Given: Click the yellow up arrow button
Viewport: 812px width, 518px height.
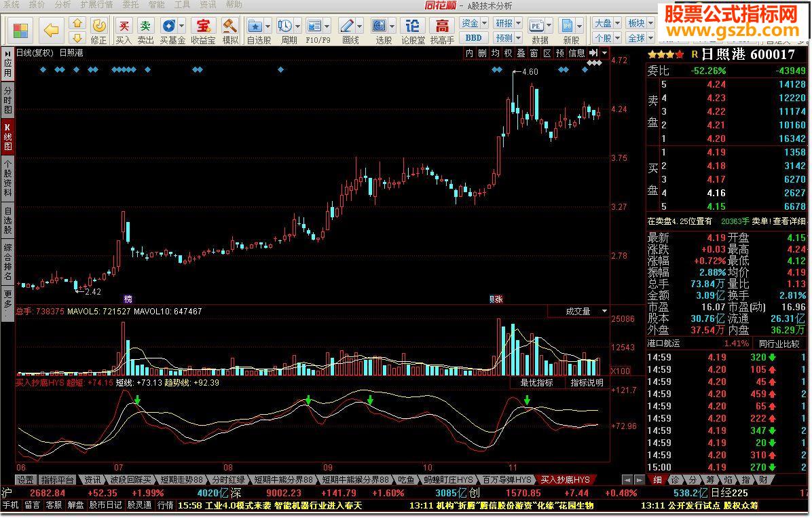Looking at the screenshot, I should [x=77, y=23].
